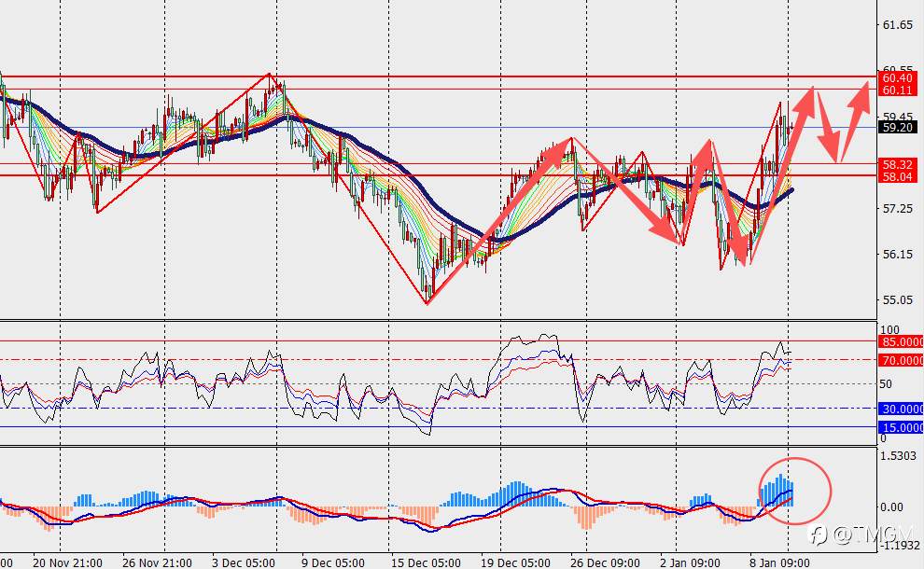
Task: Select the red 58.32 support price label
Action: 898,164
